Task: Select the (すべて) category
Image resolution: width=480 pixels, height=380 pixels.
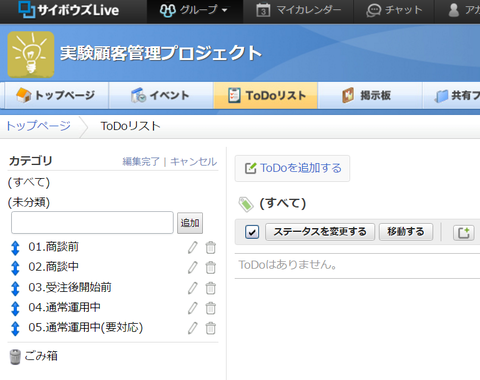Action: [29, 182]
